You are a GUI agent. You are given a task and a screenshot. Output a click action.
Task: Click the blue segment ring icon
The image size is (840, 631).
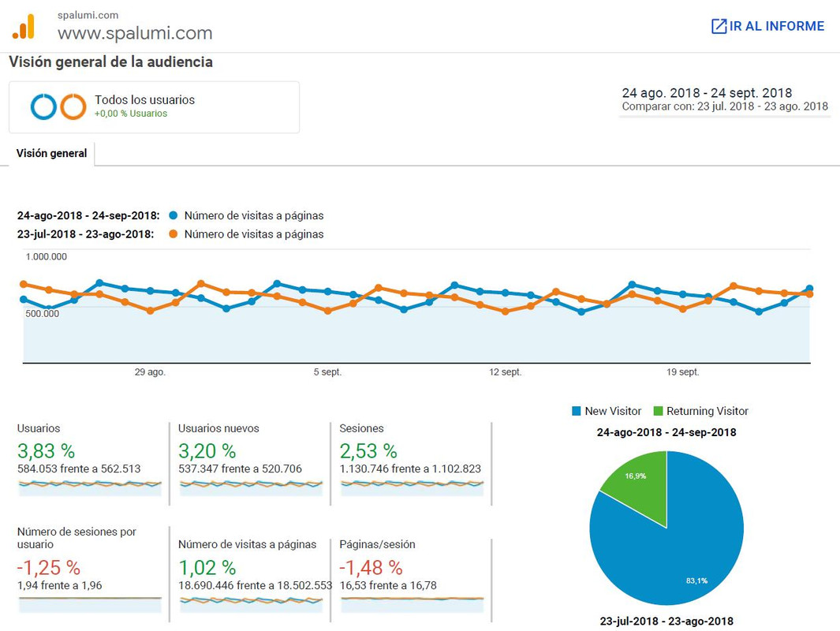[x=43, y=106]
